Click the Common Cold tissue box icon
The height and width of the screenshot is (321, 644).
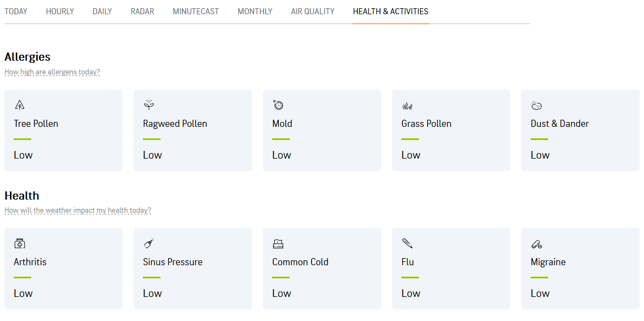(x=278, y=244)
